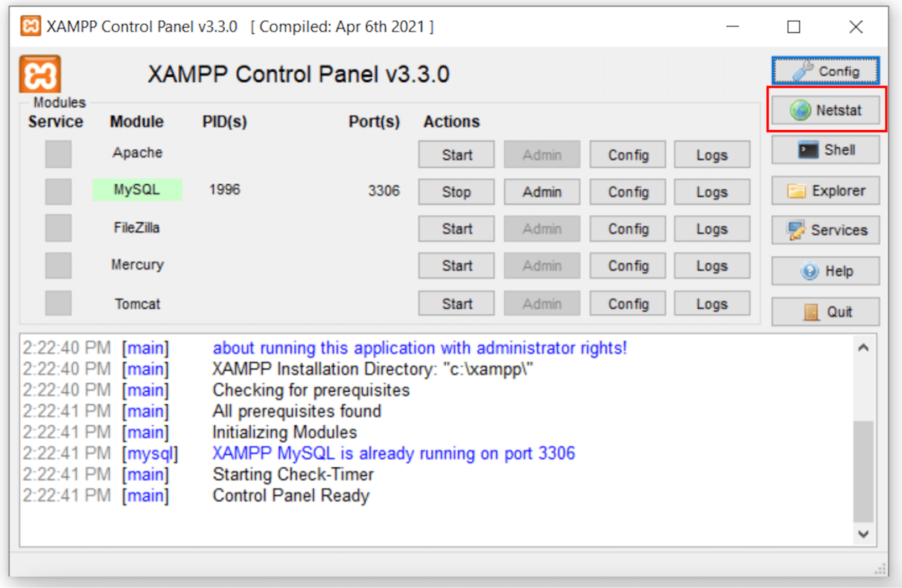Enable the Apache service checkbox
Image resolution: width=902 pixels, height=588 pixels.
pos(58,154)
